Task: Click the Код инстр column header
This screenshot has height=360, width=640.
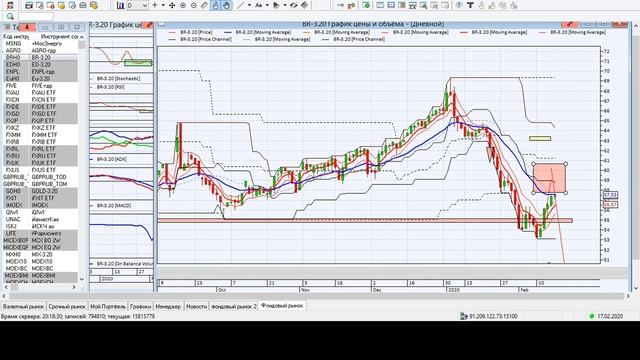Action: tap(16, 36)
